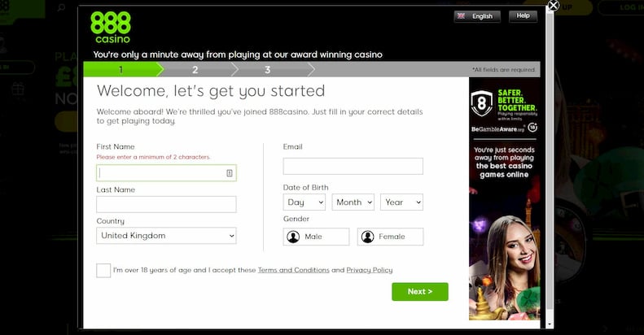Click the dialog vertical scrollbar
The width and height of the screenshot is (644, 335).
click(x=550, y=160)
